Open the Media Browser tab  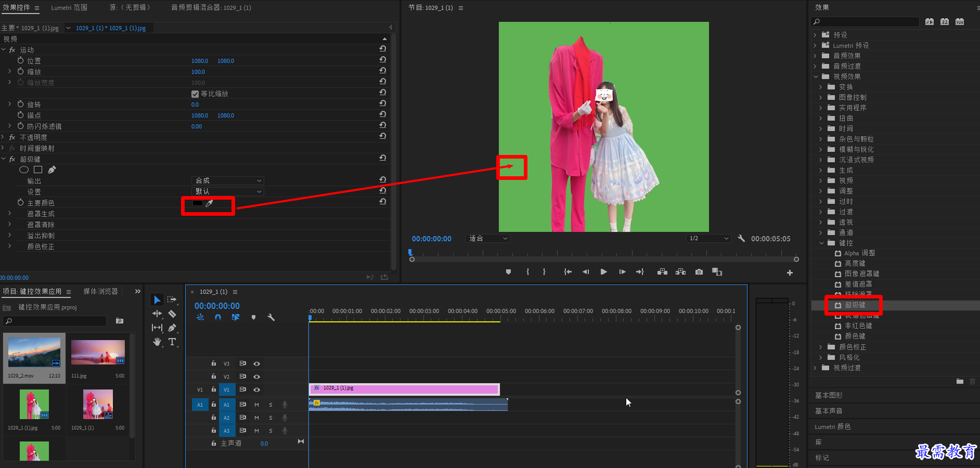[101, 291]
